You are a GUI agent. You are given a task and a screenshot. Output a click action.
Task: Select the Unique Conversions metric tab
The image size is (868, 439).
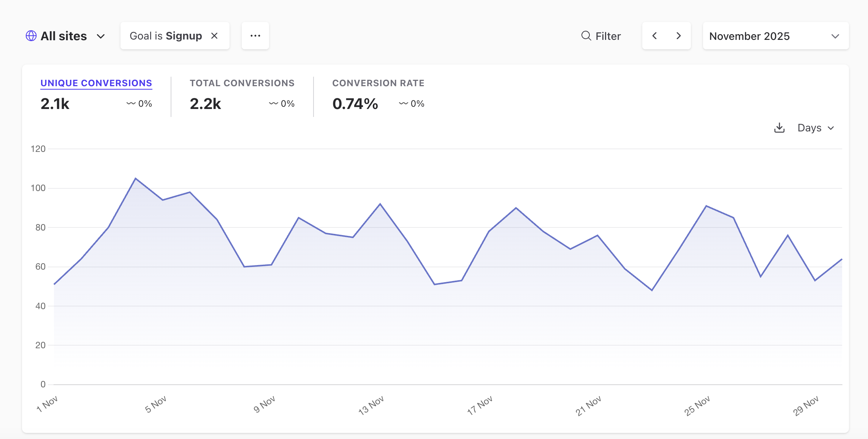click(96, 83)
